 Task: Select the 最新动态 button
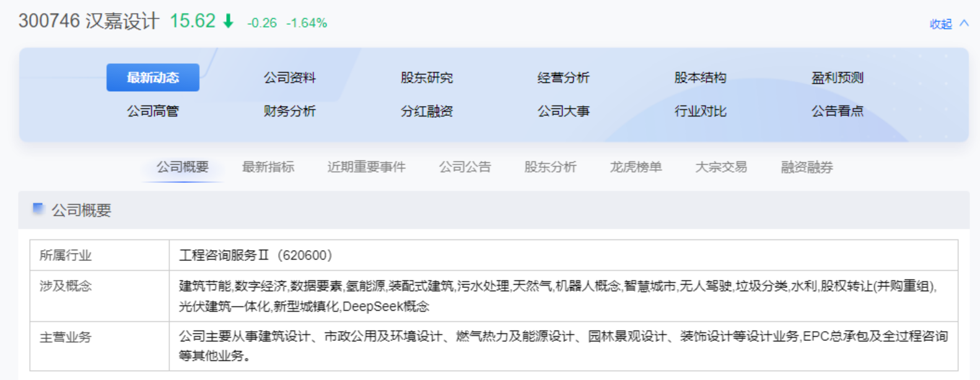coord(153,77)
